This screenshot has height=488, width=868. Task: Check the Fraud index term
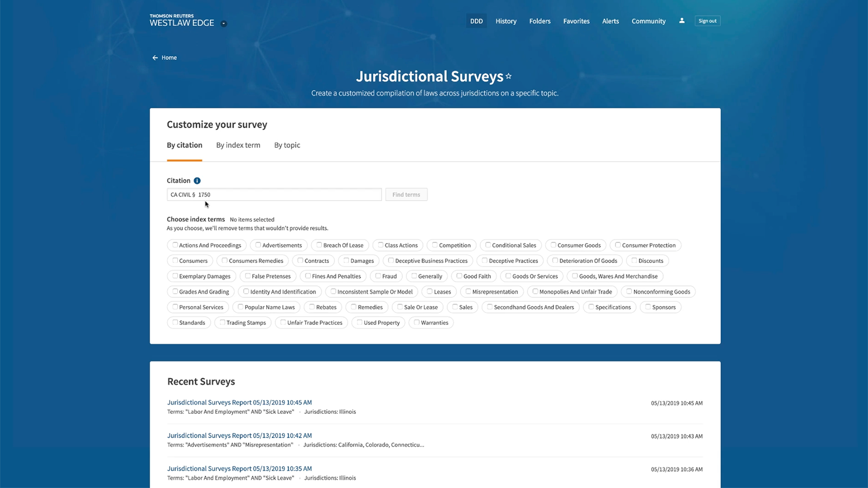(378, 276)
